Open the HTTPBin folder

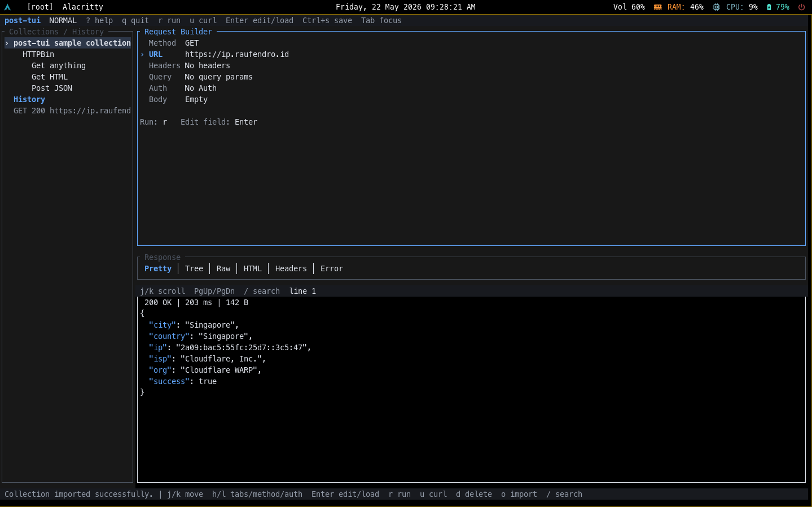(38, 55)
